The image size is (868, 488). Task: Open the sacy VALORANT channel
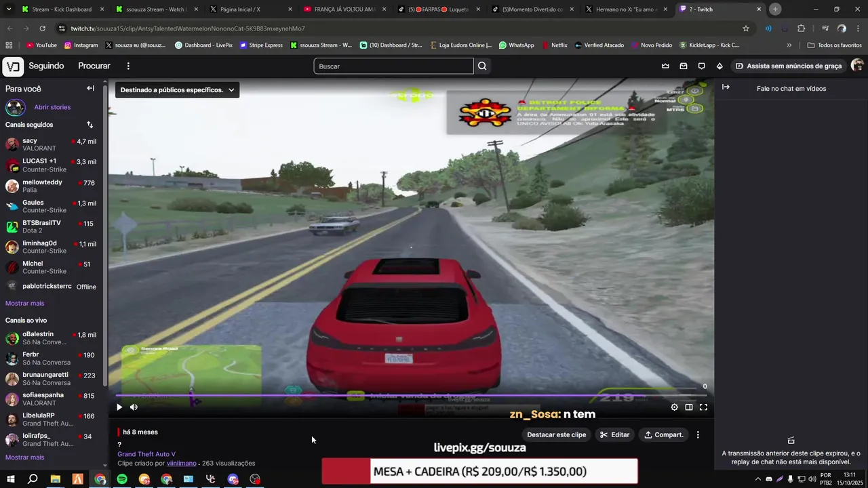(x=52, y=144)
